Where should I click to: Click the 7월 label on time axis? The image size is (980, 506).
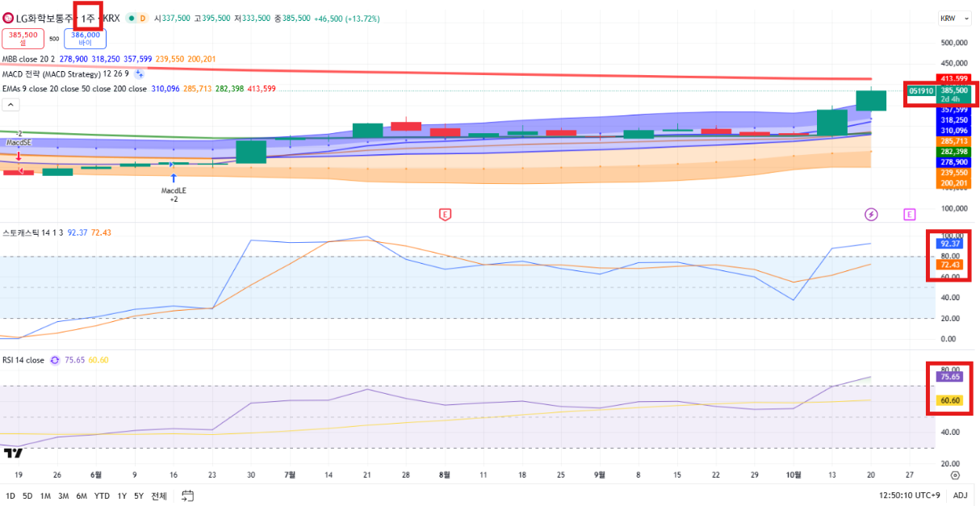[x=291, y=475]
